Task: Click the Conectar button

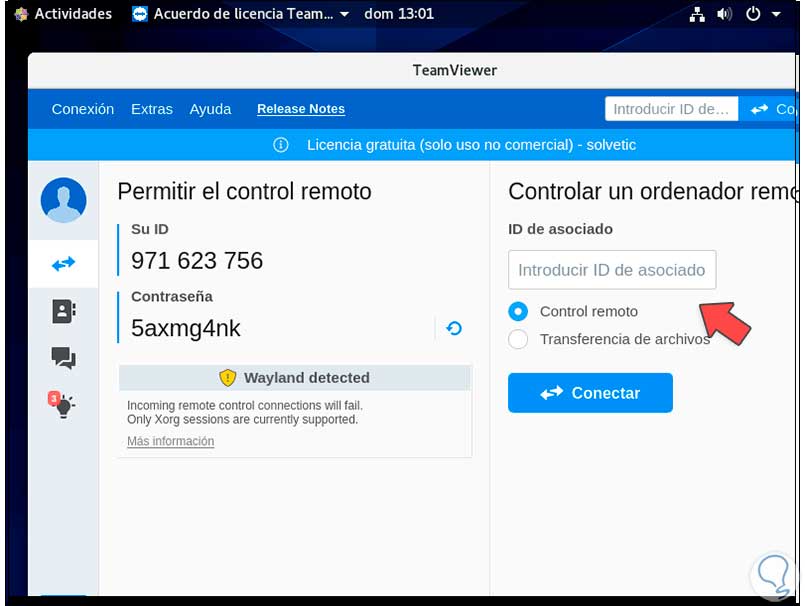Action: click(x=590, y=393)
